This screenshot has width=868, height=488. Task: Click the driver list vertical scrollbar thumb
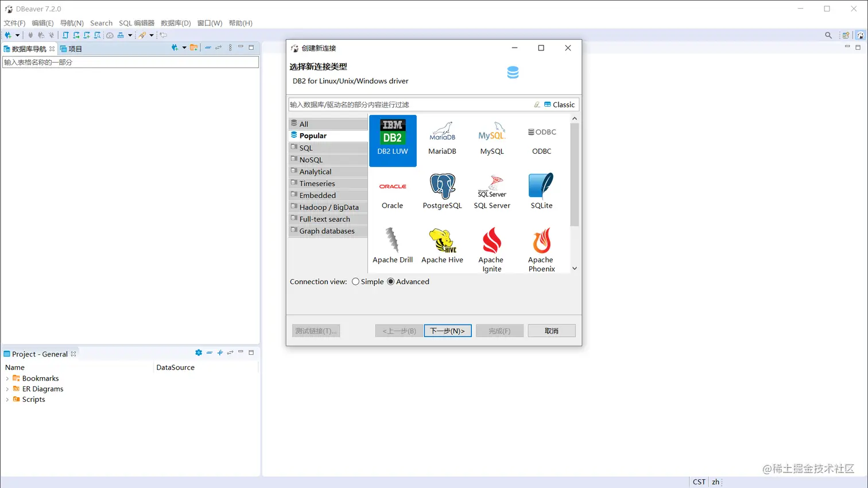(x=575, y=175)
